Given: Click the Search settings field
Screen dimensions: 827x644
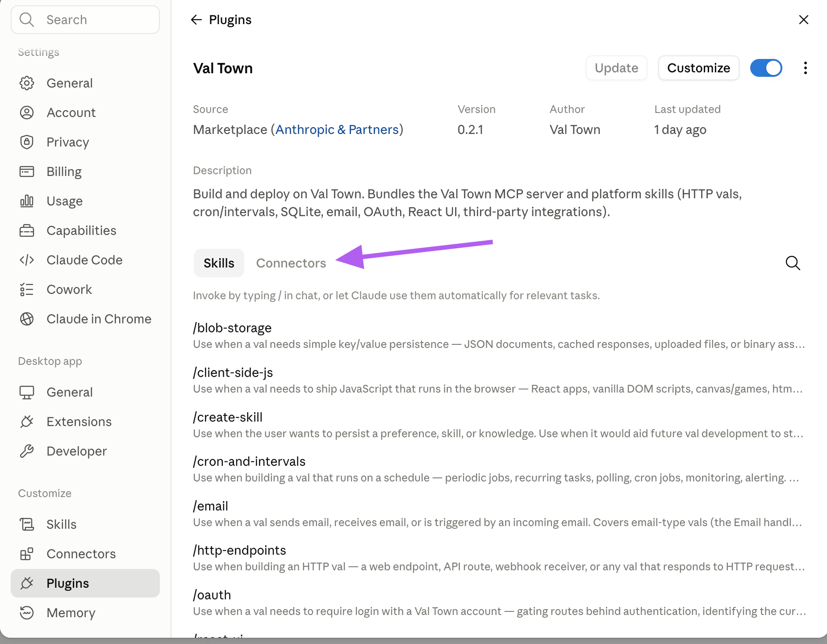Looking at the screenshot, I should [x=85, y=20].
